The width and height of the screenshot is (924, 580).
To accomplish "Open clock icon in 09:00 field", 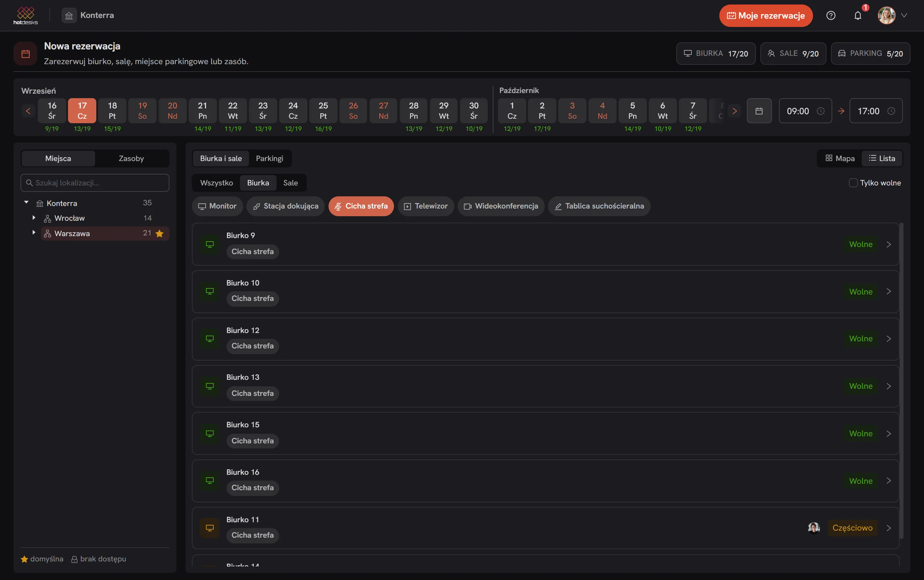I will tap(820, 111).
